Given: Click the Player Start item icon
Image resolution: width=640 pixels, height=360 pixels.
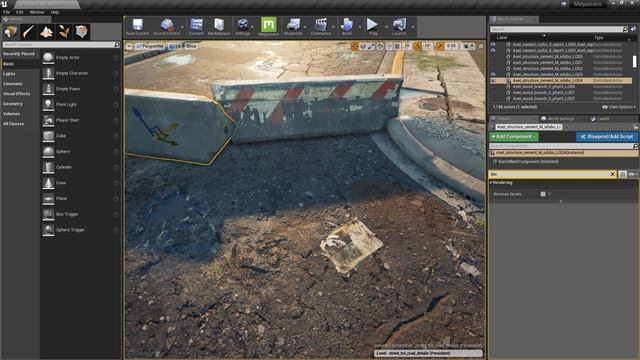Looking at the screenshot, I should [48, 120].
